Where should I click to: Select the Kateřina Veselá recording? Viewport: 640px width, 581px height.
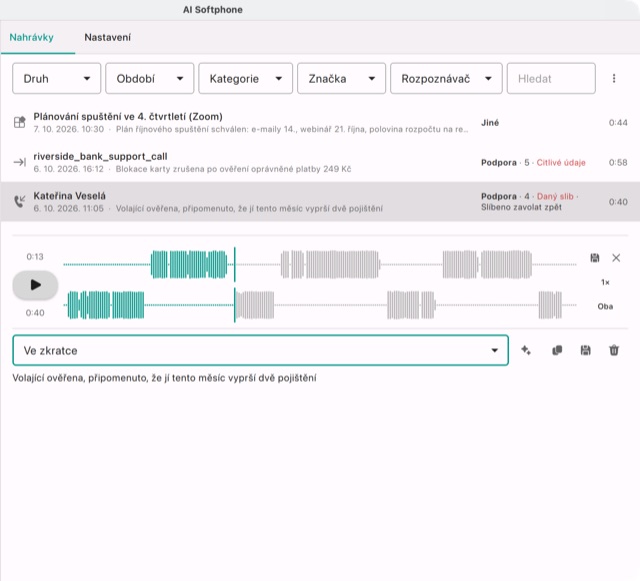pyautogui.click(x=320, y=202)
